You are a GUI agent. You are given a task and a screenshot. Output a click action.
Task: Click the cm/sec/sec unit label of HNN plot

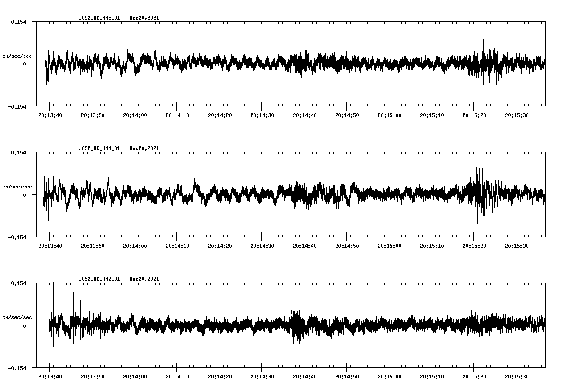pyautogui.click(x=17, y=187)
